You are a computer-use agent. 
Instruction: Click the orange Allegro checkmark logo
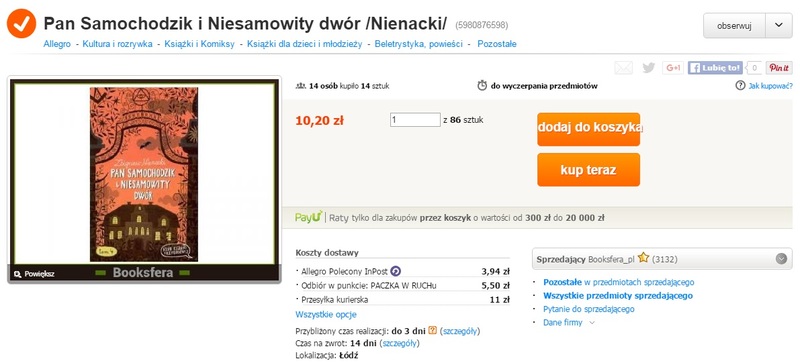click(21, 24)
